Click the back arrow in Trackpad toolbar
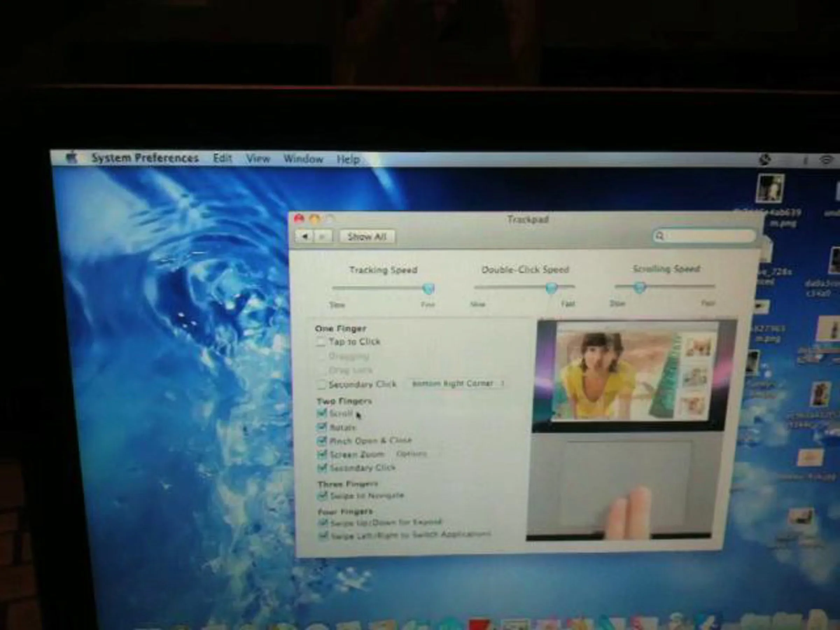Viewport: 840px width, 630px height. pyautogui.click(x=304, y=237)
